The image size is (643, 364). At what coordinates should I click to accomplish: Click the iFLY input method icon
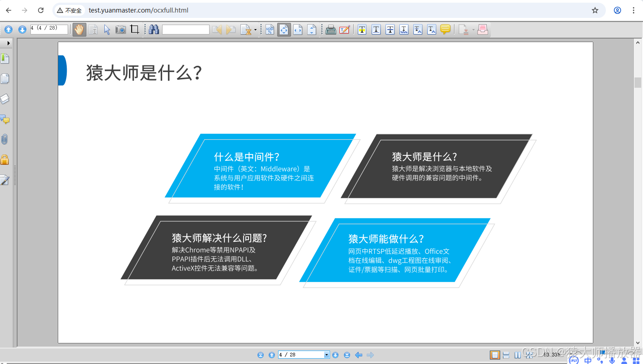573,360
